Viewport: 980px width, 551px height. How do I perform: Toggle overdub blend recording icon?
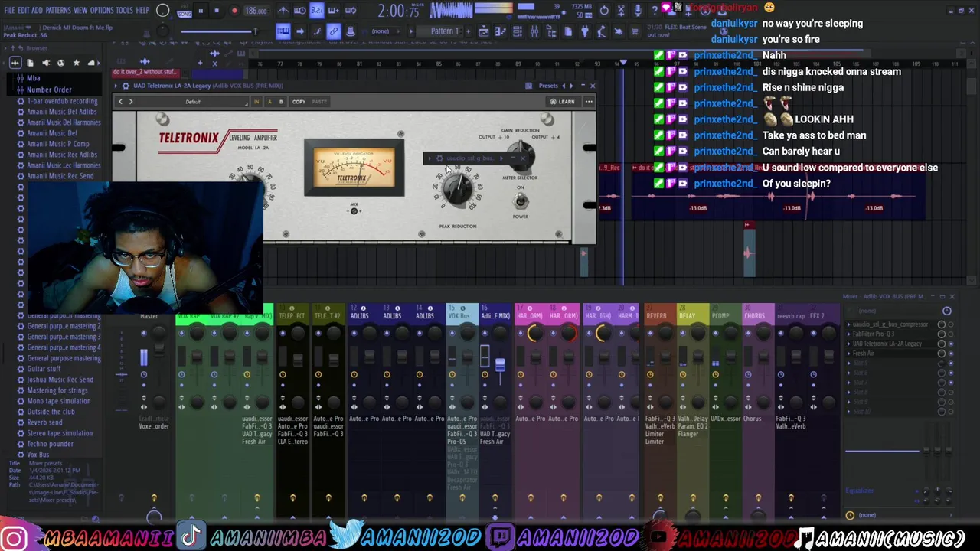(x=333, y=11)
